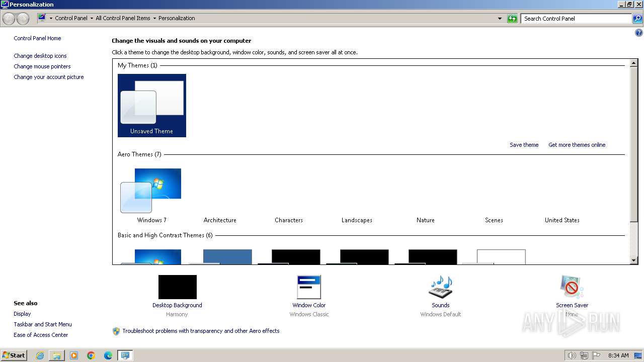Launch Microsoft Edge from the taskbar
Screen dimensions: 644x362
[x=108, y=355]
